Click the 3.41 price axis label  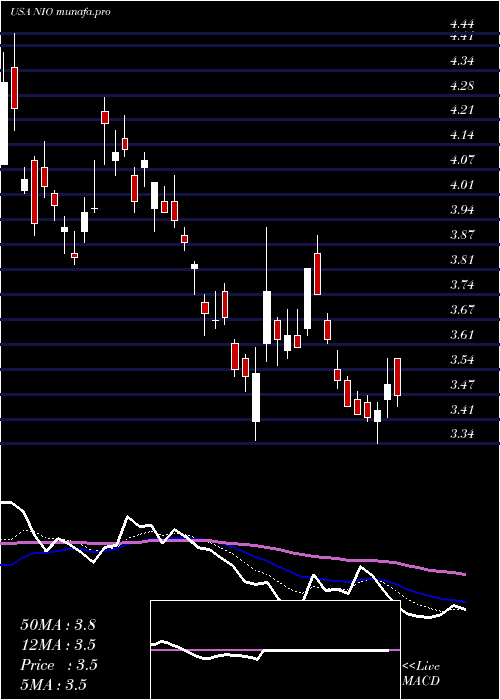pyautogui.click(x=462, y=410)
